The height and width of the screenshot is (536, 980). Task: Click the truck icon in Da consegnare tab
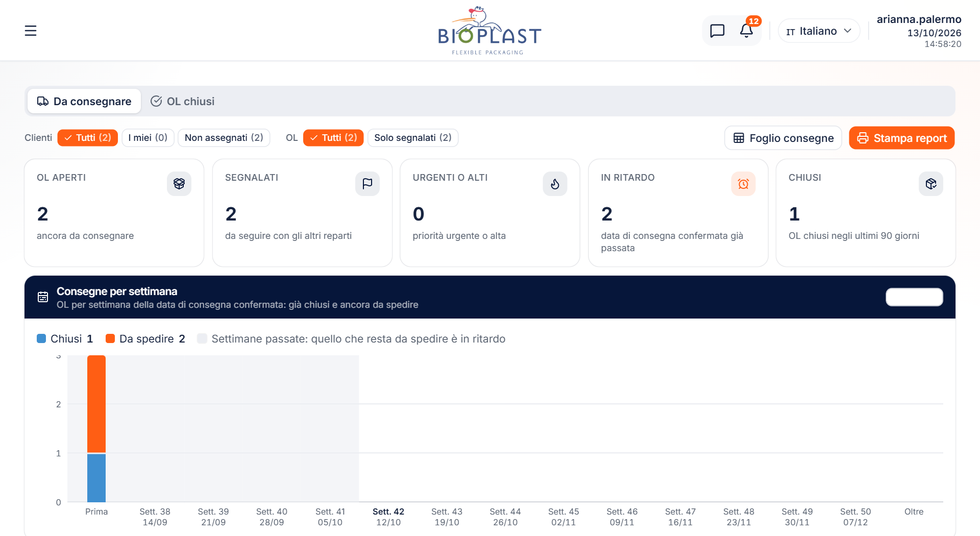click(x=43, y=101)
